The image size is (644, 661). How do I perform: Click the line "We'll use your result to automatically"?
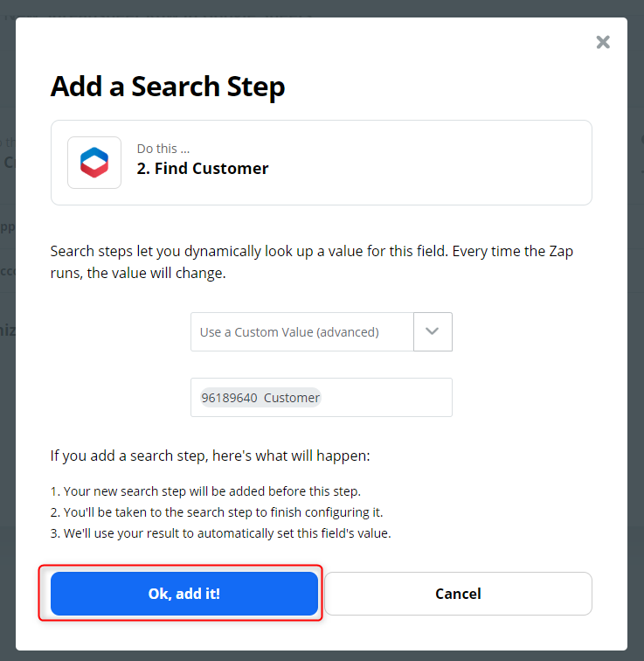click(220, 533)
